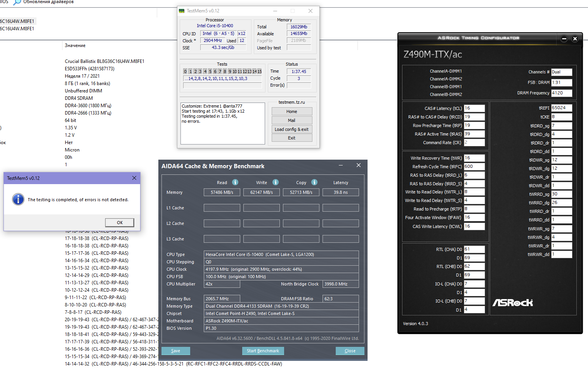Open the testmem.tz.ru link
Image resolution: width=588 pixels, height=369 pixels.
pyautogui.click(x=292, y=102)
